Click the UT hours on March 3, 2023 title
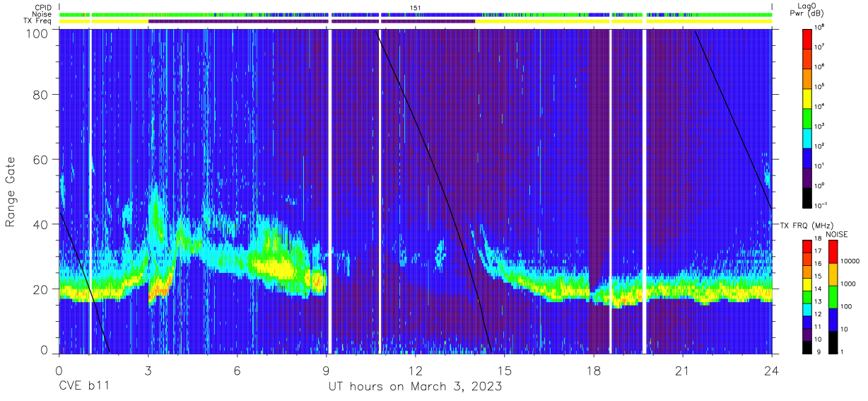The image size is (868, 401). tap(416, 387)
